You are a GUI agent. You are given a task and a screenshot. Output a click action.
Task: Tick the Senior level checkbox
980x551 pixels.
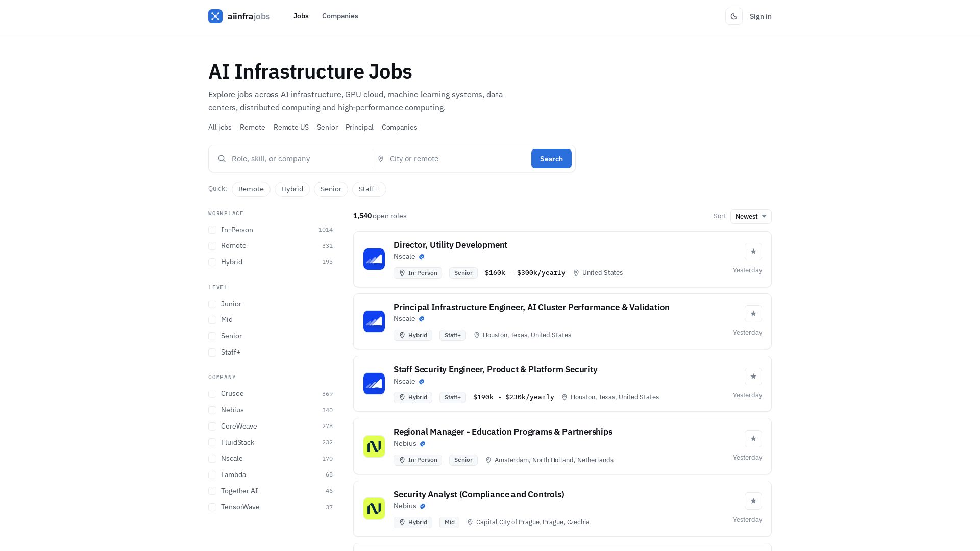point(212,336)
